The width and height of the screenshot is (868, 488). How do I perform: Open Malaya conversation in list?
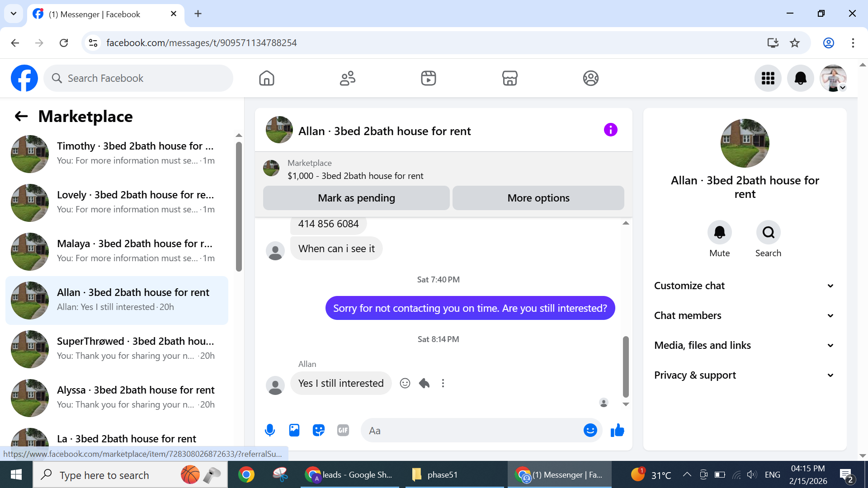coord(117,251)
